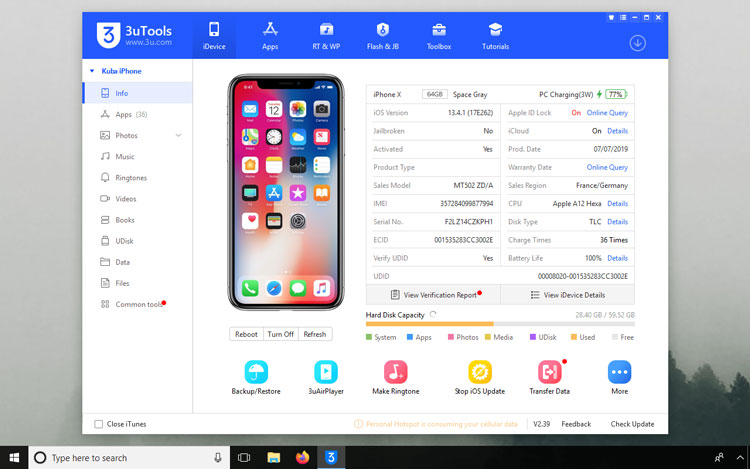
Task: Open the Apps tab in top bar
Action: (270, 36)
